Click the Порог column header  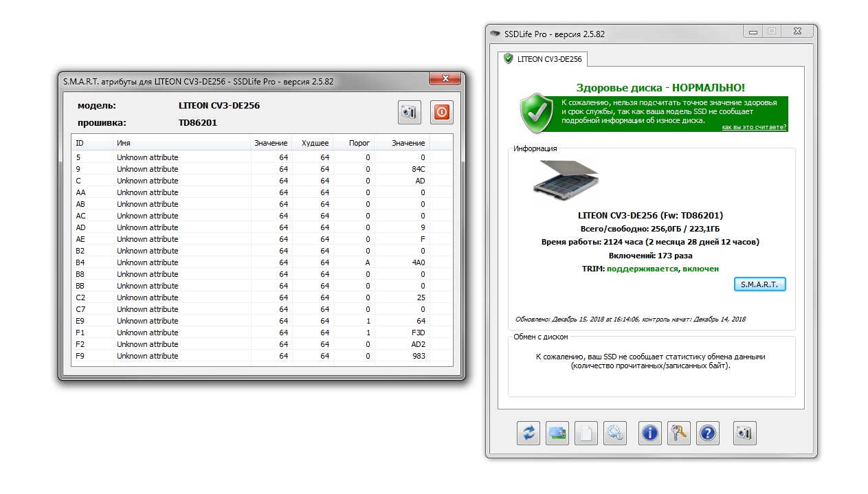pyautogui.click(x=353, y=143)
